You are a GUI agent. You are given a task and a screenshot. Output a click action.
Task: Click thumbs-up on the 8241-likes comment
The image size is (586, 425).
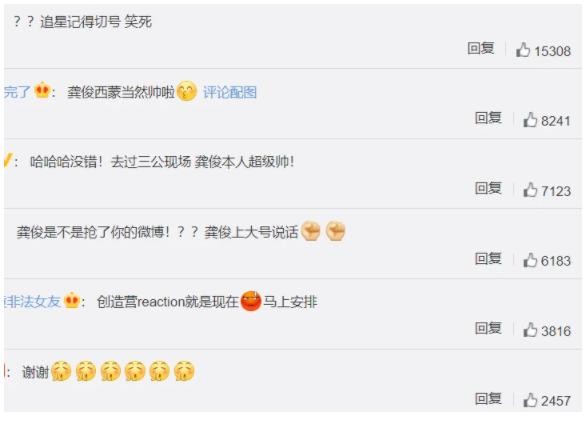pyautogui.click(x=530, y=120)
